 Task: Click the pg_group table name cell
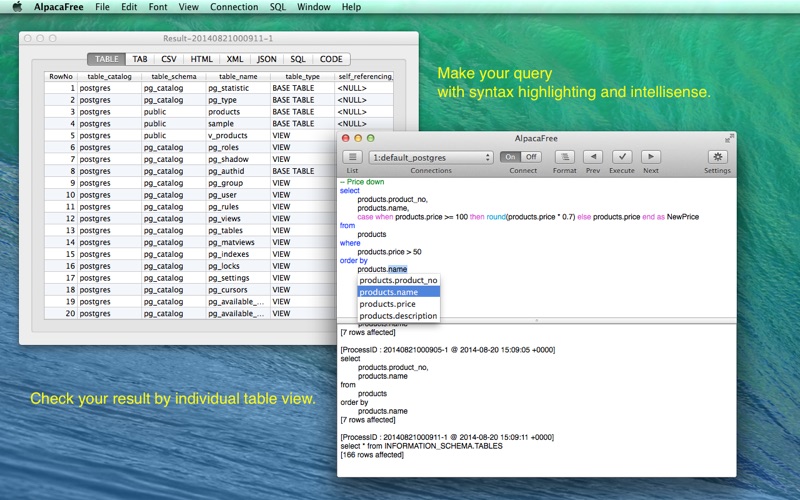[x=238, y=183]
